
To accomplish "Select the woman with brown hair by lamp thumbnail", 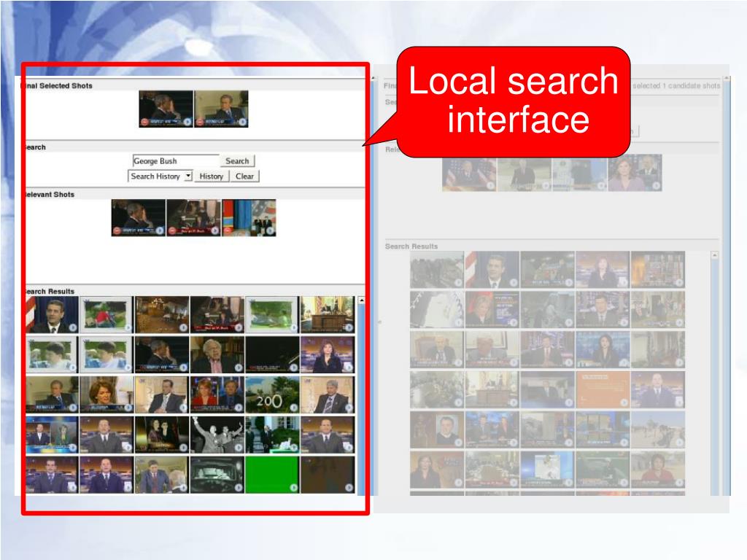I will click(107, 394).
